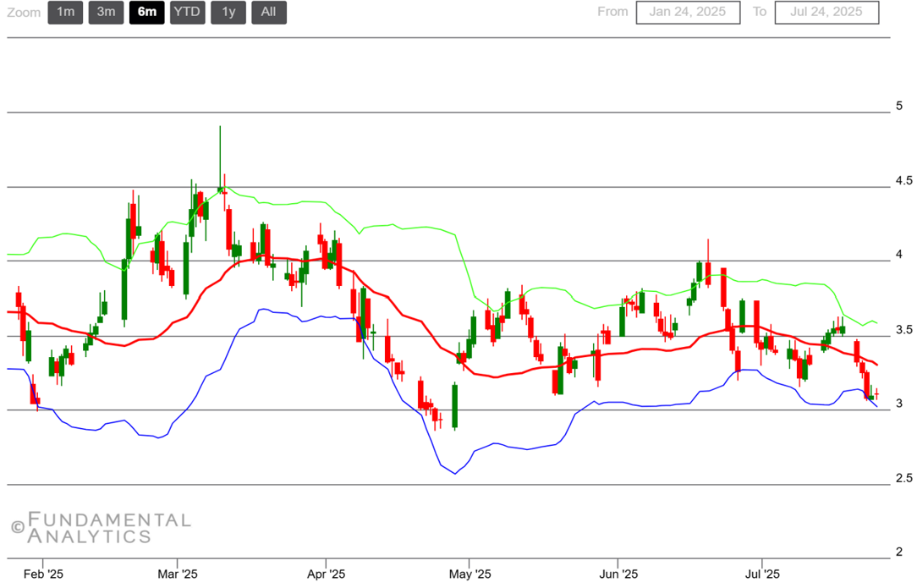The image size is (917, 588).
Task: Click the Mar '25 x-axis label
Action: 178,574
